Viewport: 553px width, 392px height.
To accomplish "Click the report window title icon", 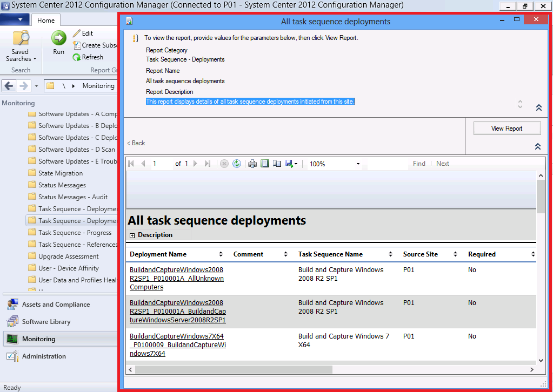I will click(129, 21).
